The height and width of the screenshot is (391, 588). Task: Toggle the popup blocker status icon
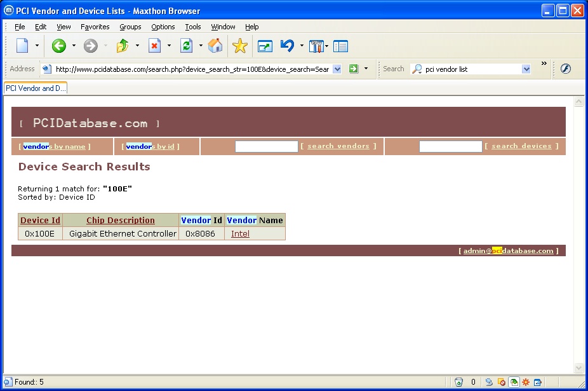[x=502, y=382]
